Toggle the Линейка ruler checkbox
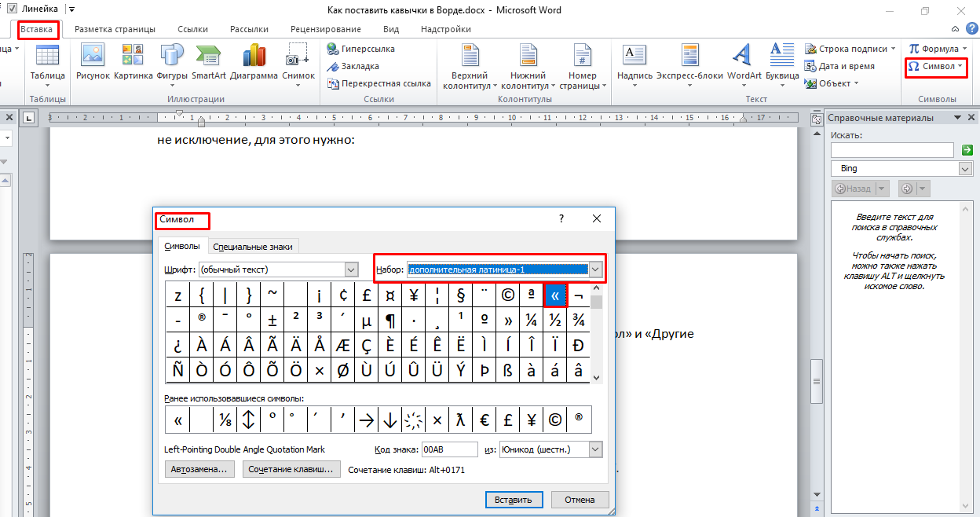Viewport: 980px width, 517px height. [12, 9]
